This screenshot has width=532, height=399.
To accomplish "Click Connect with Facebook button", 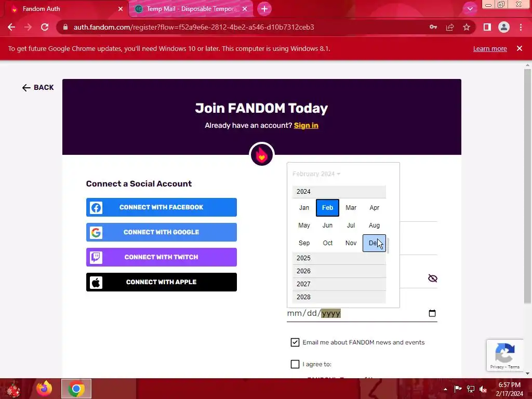I will tap(162, 207).
